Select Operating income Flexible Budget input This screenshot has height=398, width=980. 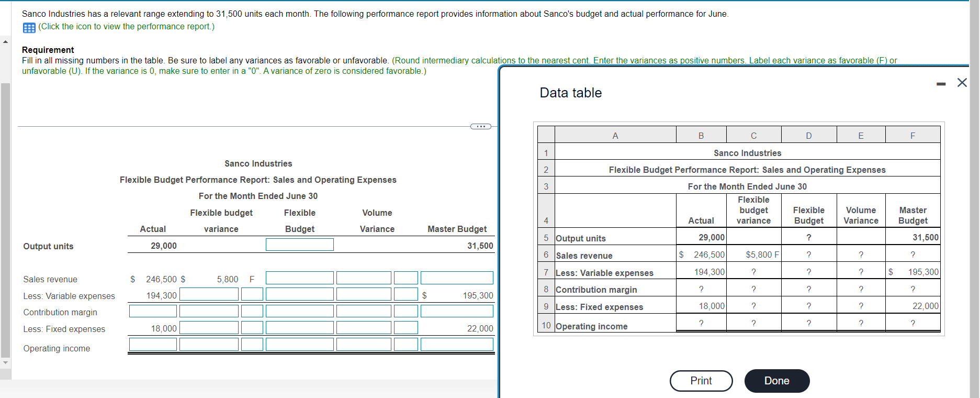pyautogui.click(x=300, y=344)
